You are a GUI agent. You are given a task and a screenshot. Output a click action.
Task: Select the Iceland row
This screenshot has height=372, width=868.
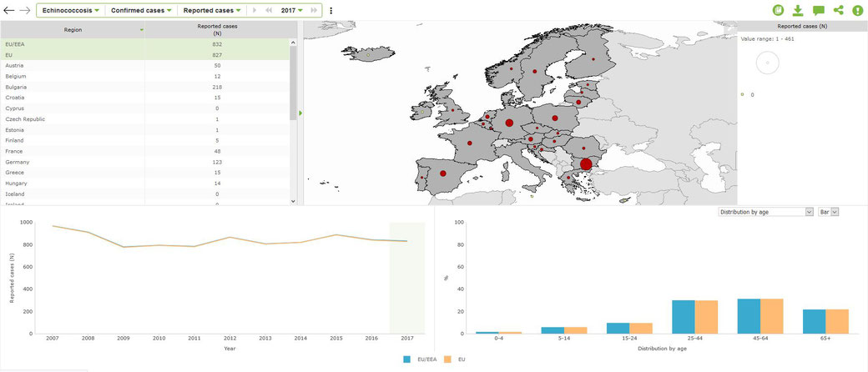coord(144,194)
